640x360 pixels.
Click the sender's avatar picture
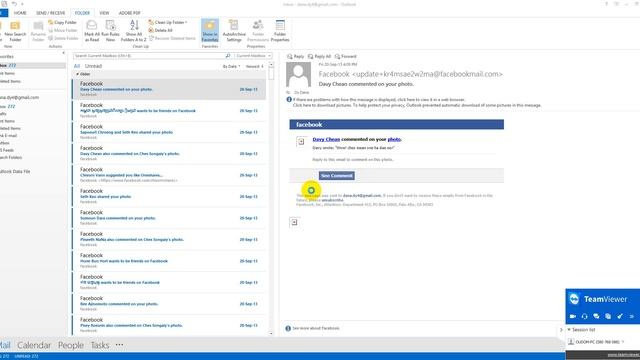point(298,74)
